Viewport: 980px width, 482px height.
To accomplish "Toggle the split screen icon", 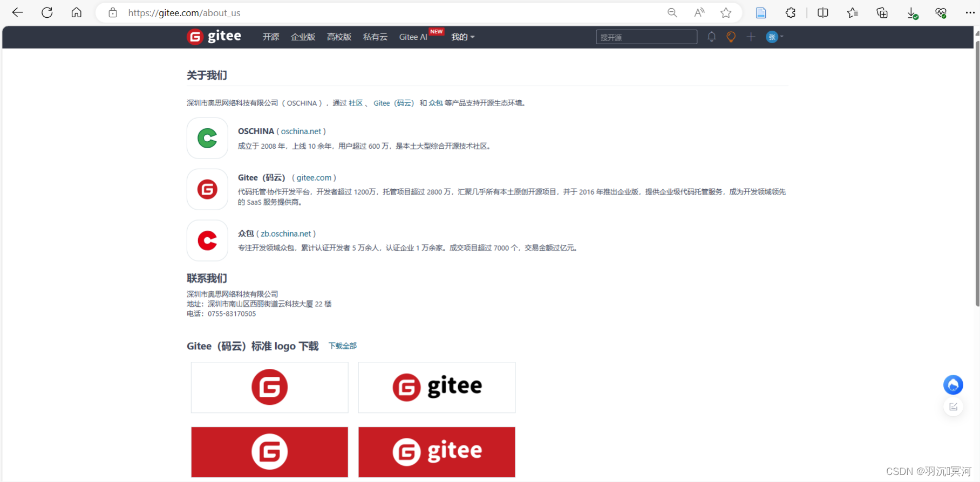I will point(823,12).
